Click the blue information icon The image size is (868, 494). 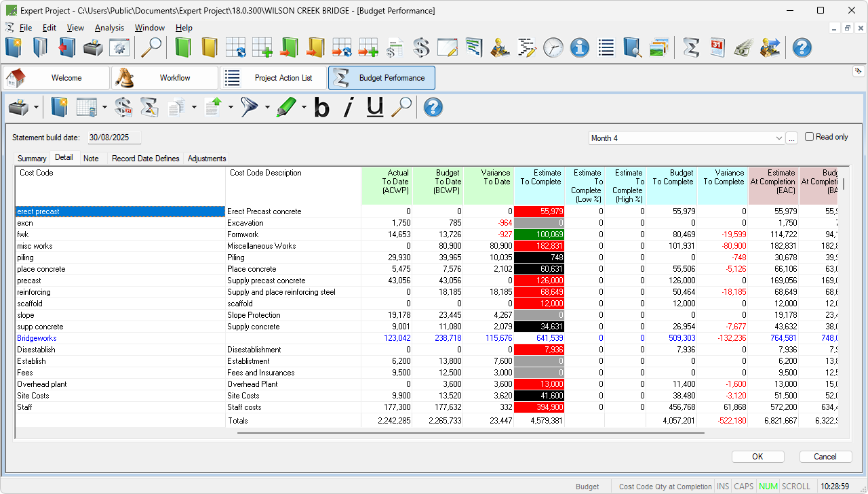(579, 47)
